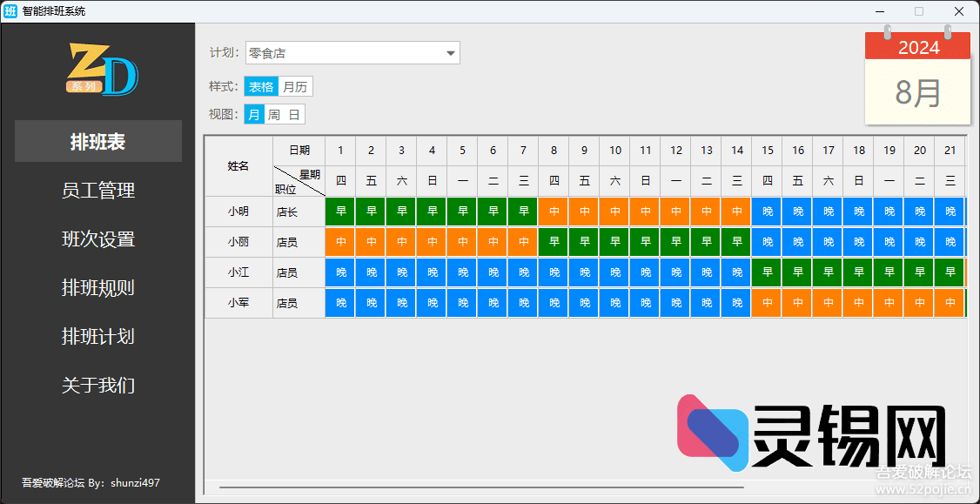
Task: Click 关于我们 in the sidebar
Action: click(x=97, y=385)
